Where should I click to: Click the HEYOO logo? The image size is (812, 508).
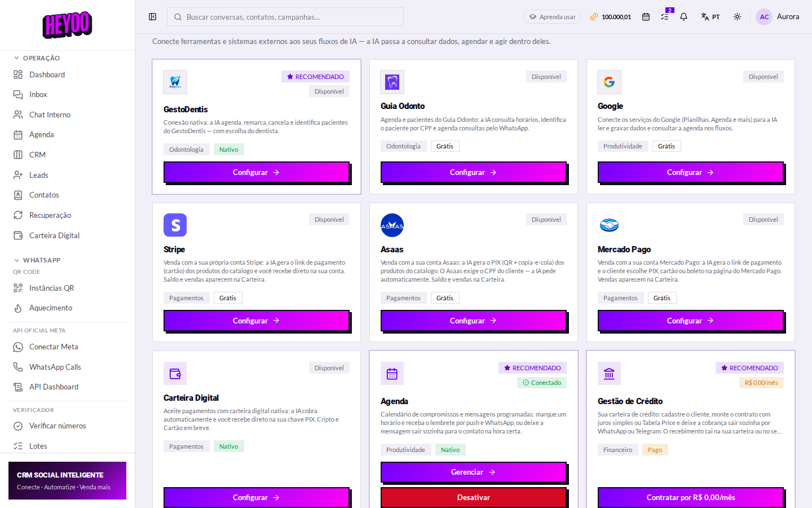67,25
